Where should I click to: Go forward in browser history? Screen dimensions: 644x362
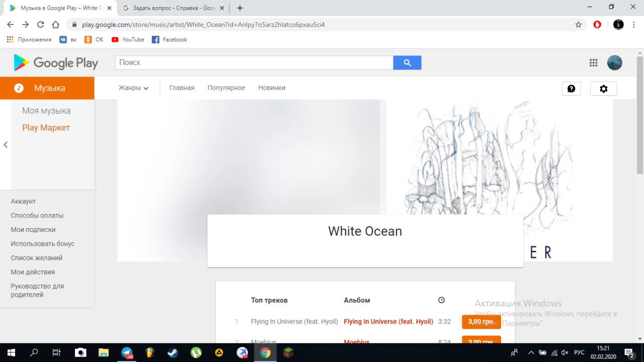pyautogui.click(x=26, y=24)
